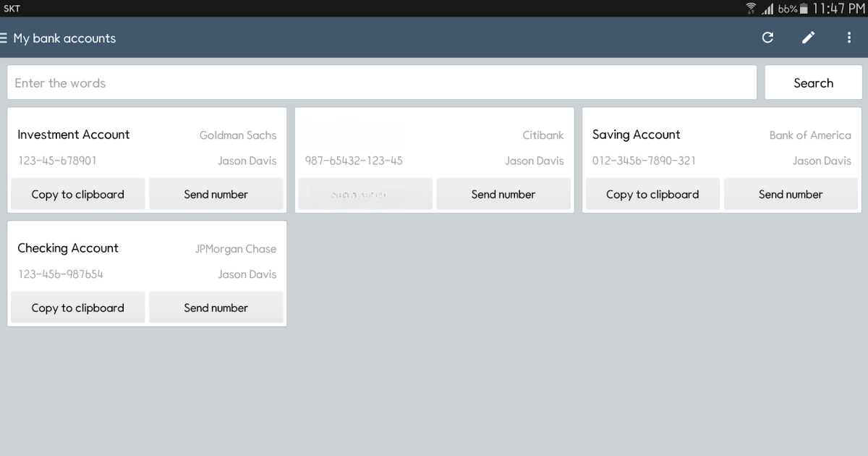Image resolution: width=868 pixels, height=456 pixels.
Task: Send number for Checking Account
Action: pyautogui.click(x=216, y=308)
